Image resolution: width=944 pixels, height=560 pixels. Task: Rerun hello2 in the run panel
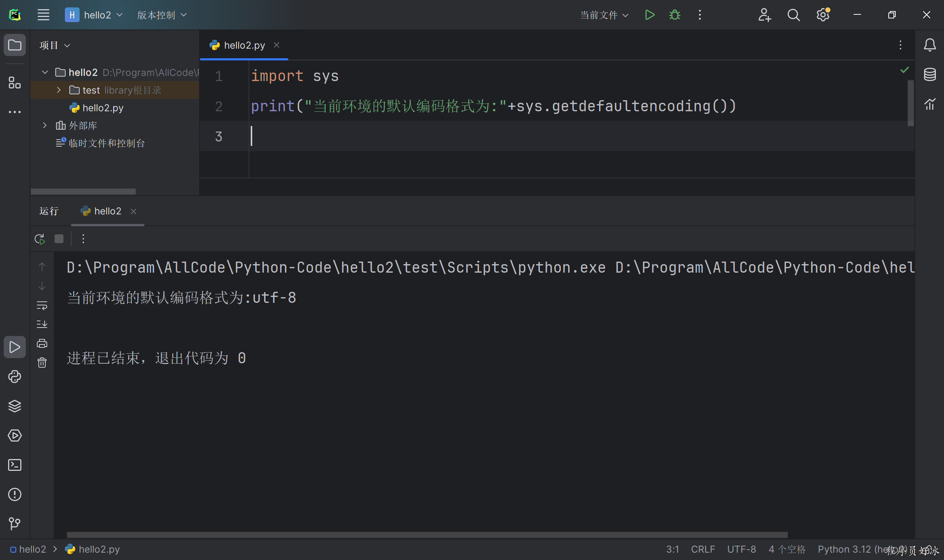40,239
